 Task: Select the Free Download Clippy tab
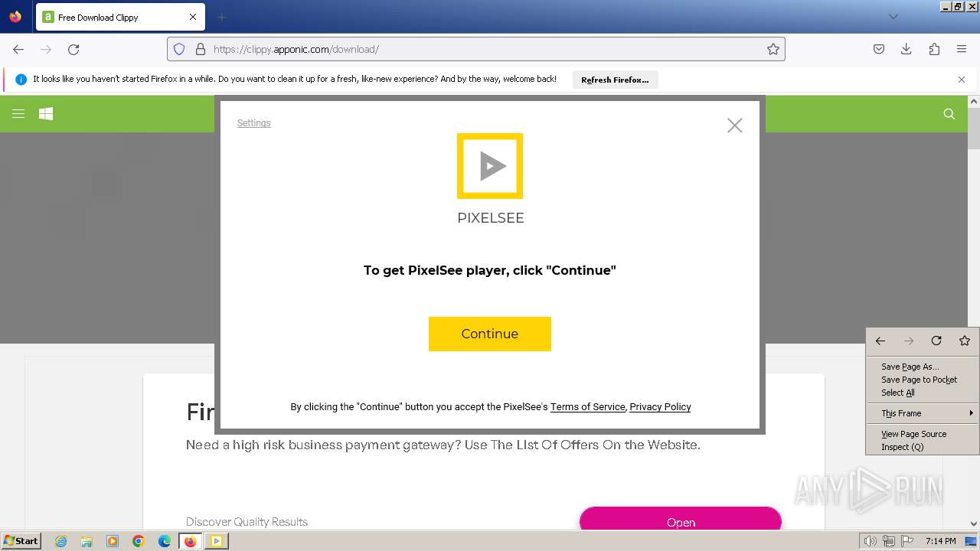[x=119, y=17]
